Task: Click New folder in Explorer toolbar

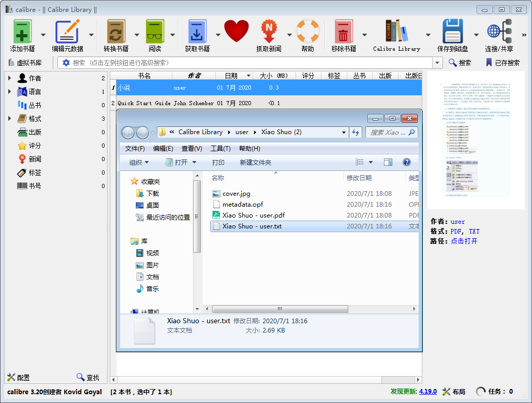Action: point(256,162)
